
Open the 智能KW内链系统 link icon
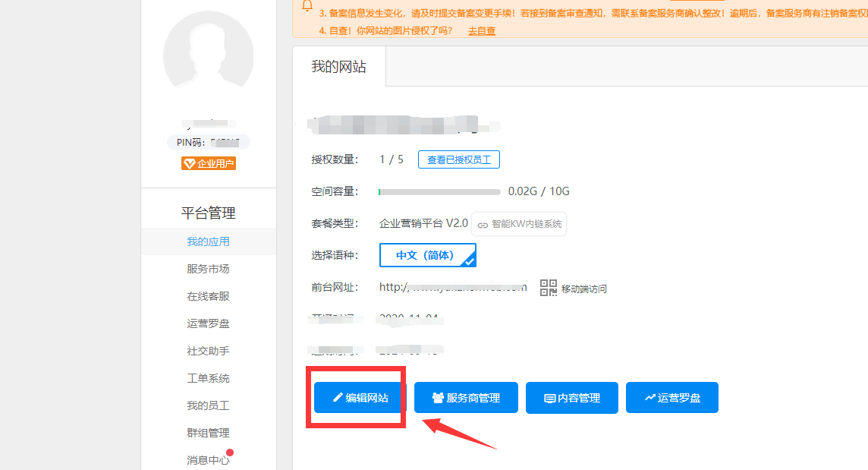(x=481, y=224)
